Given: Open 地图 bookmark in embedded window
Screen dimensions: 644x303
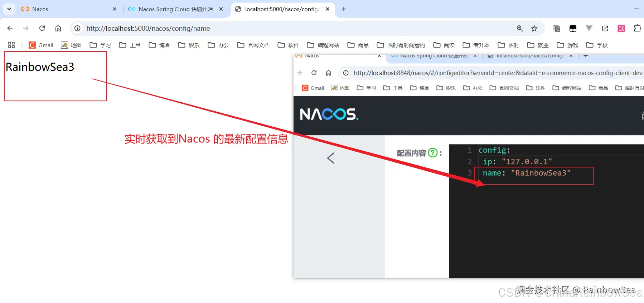Looking at the screenshot, I should (340, 88).
